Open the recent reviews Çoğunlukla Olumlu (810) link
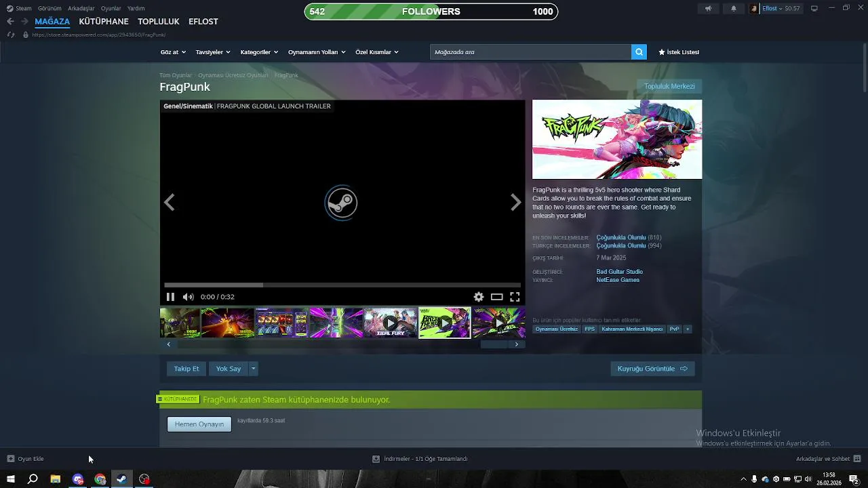Viewport: 868px width, 488px height. [x=629, y=238]
